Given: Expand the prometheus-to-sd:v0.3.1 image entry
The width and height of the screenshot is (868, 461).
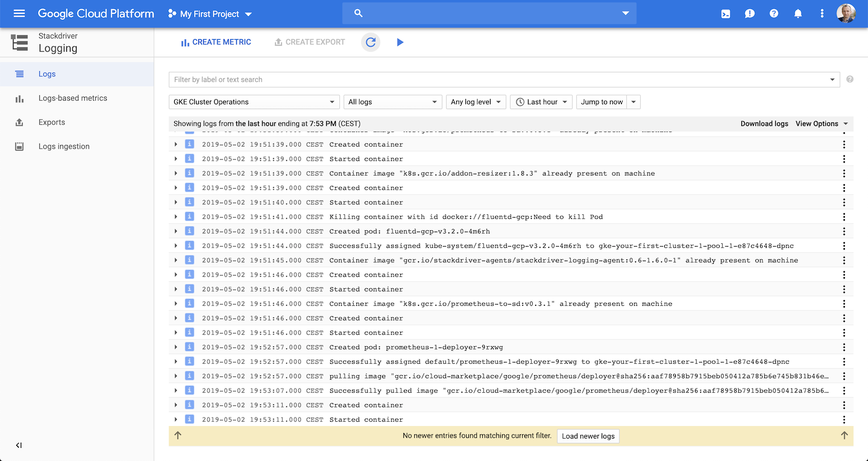Looking at the screenshot, I should pos(176,304).
